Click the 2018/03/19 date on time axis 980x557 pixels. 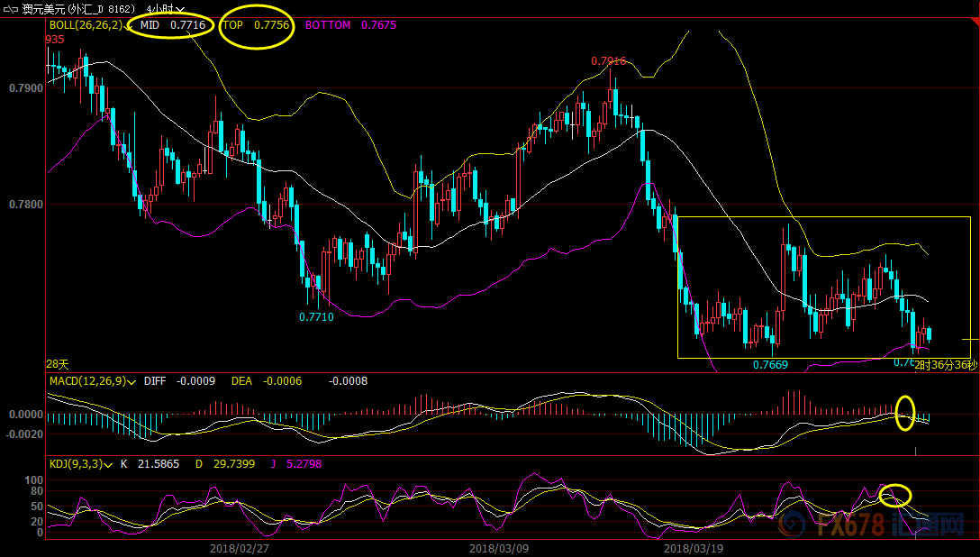pyautogui.click(x=689, y=548)
